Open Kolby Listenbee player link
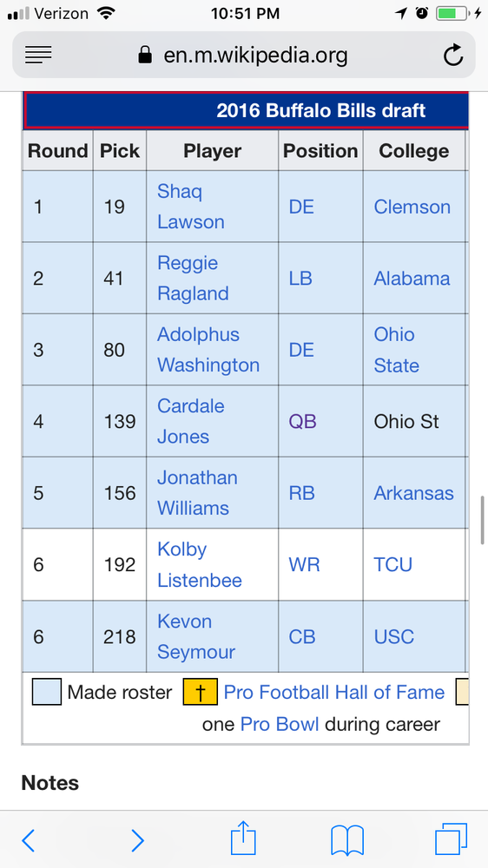Image resolution: width=488 pixels, height=868 pixels. click(x=200, y=565)
